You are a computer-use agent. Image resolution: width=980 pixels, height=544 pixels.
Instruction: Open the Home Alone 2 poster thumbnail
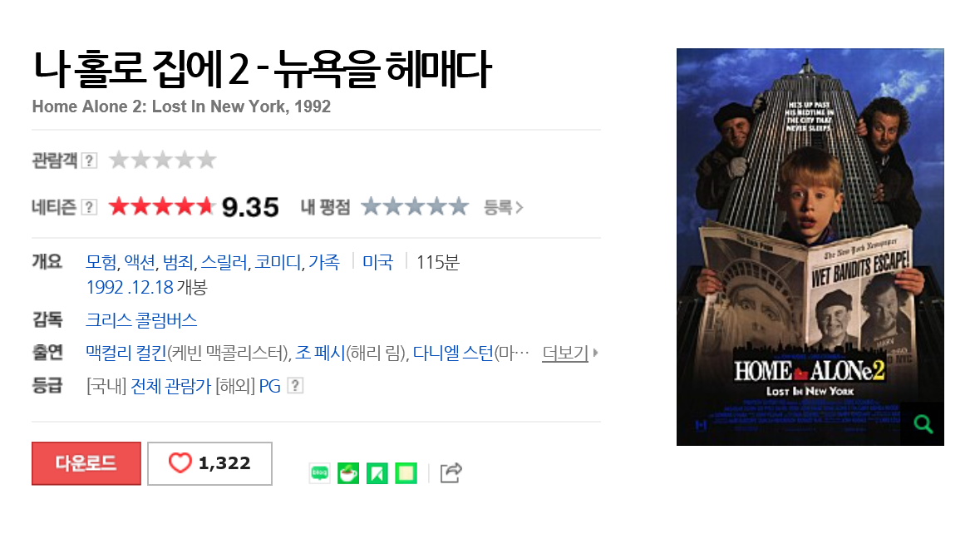(810, 247)
